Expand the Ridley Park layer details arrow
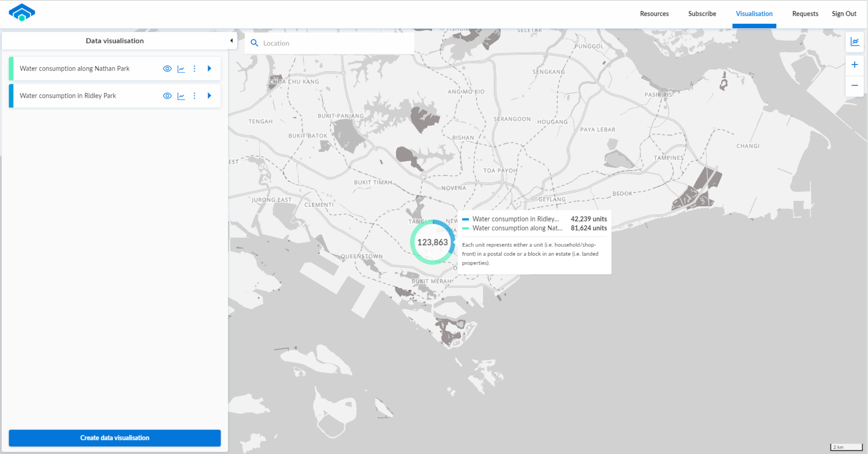The image size is (868, 454). click(210, 95)
